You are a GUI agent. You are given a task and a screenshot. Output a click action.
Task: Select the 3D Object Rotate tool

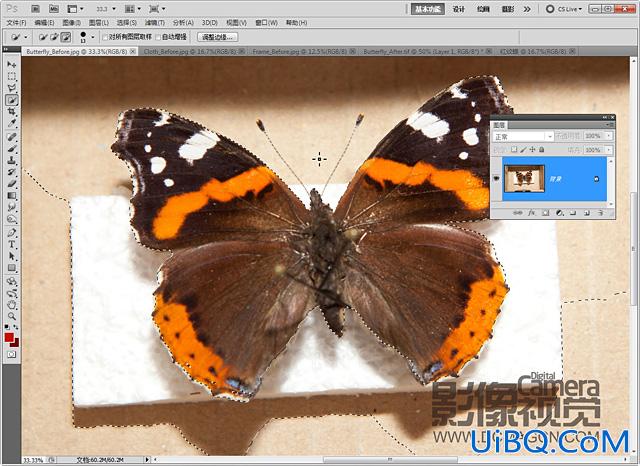point(11,282)
